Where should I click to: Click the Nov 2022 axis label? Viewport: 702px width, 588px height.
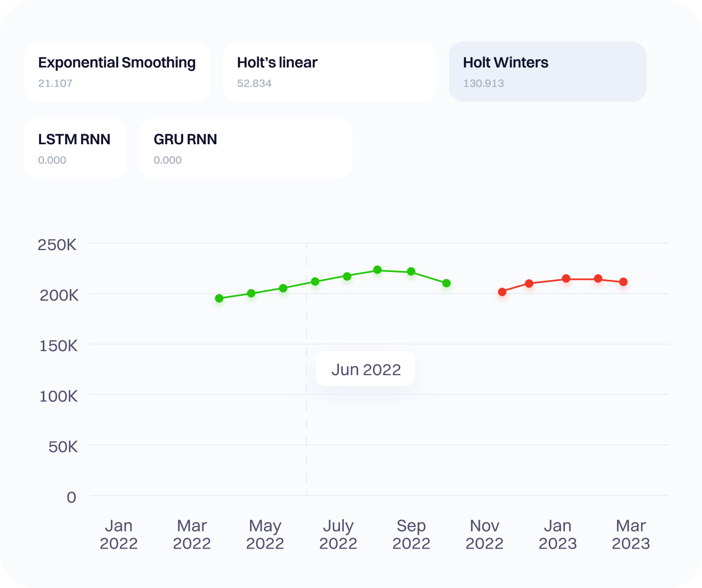click(x=484, y=534)
